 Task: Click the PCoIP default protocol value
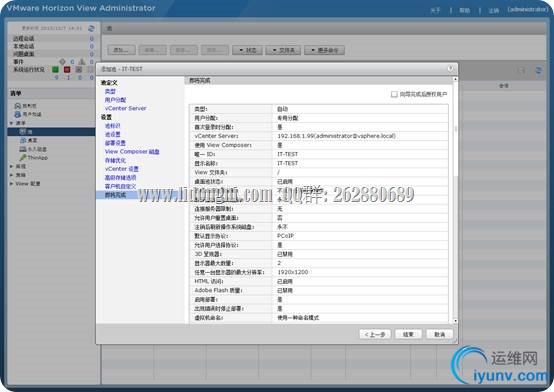[x=285, y=236]
